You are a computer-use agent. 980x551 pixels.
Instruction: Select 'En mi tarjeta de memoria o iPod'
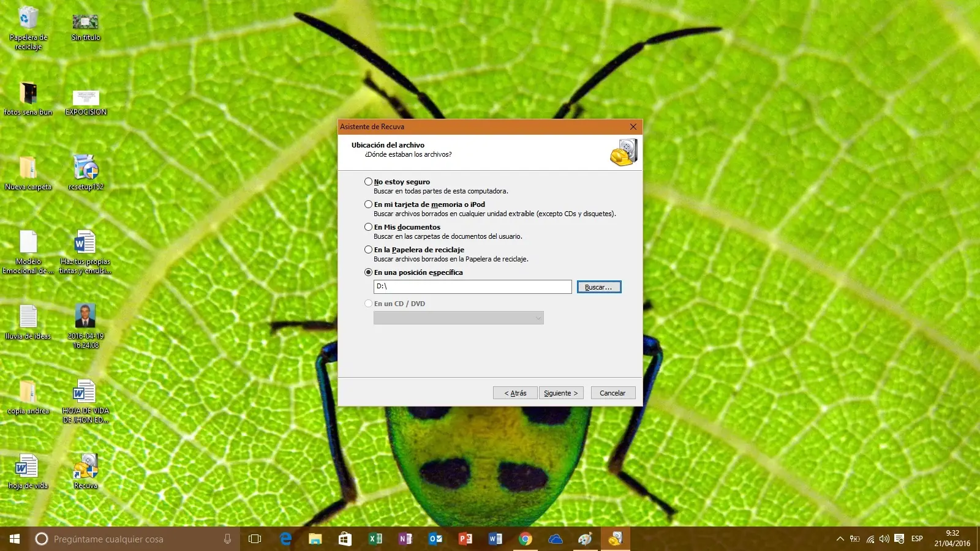pyautogui.click(x=368, y=204)
